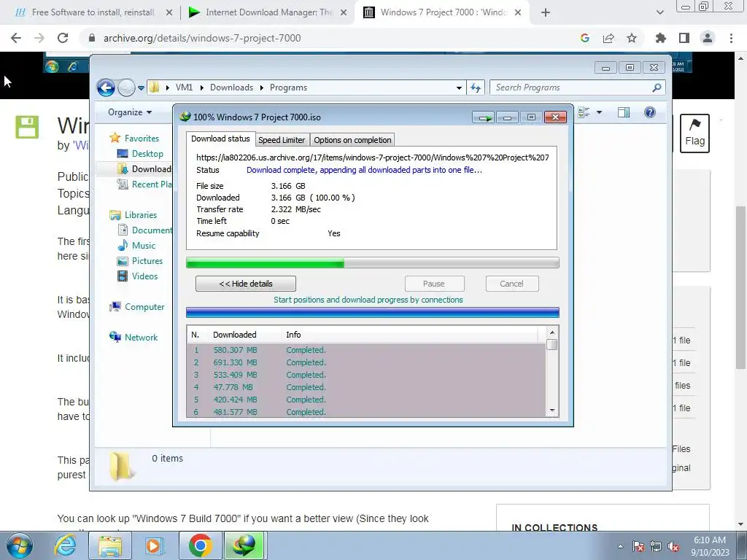Open the view options dropdown arrow in Explorer
The height and width of the screenshot is (560, 747).
(599, 112)
